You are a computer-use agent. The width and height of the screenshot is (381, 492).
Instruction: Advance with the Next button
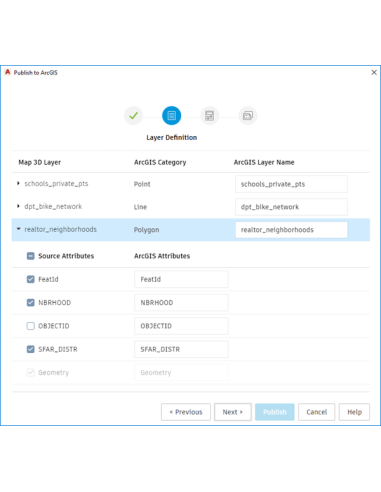(233, 412)
